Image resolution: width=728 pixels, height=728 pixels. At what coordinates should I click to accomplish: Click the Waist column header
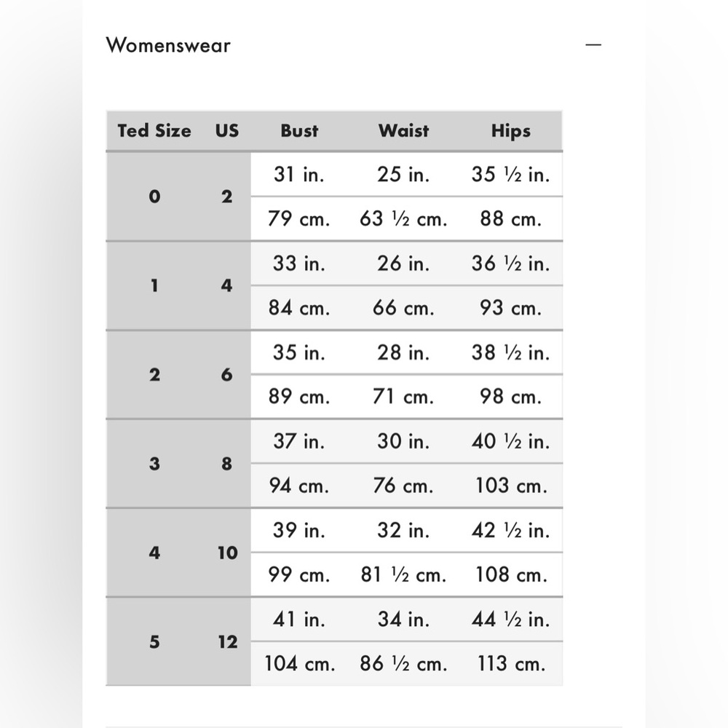pos(403,131)
